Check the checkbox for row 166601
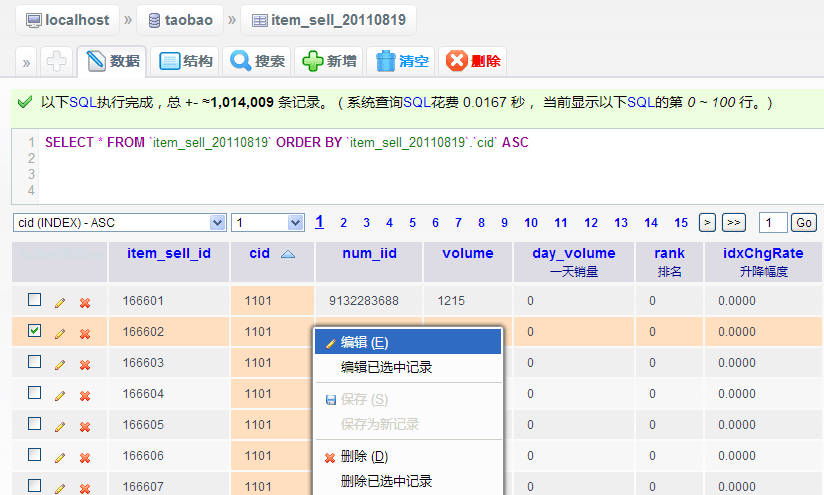Screen dimensions: 824x495 tap(35, 300)
